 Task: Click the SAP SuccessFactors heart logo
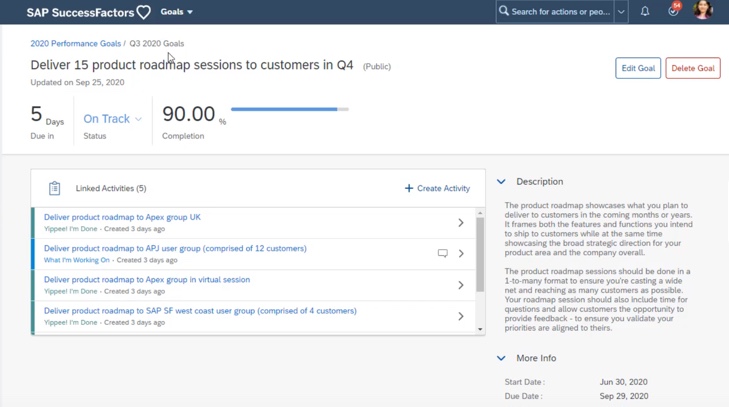point(143,12)
